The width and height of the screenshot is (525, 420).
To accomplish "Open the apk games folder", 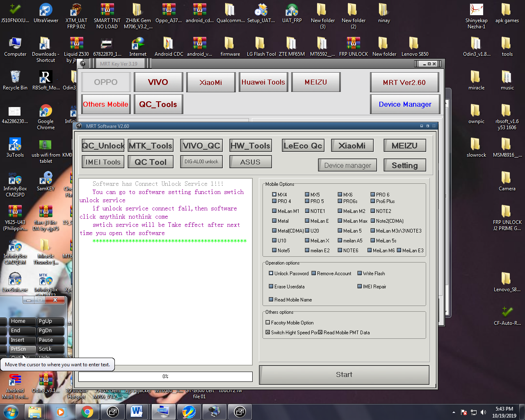I will click(507, 13).
